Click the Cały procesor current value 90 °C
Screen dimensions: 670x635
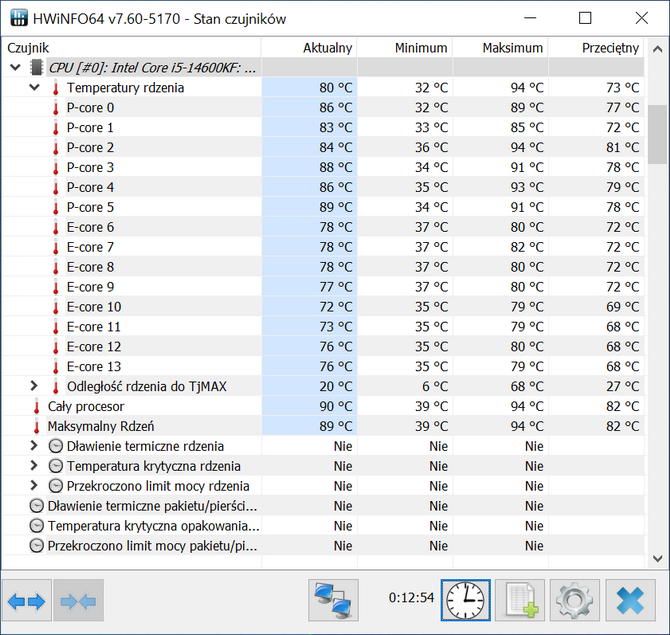336,406
